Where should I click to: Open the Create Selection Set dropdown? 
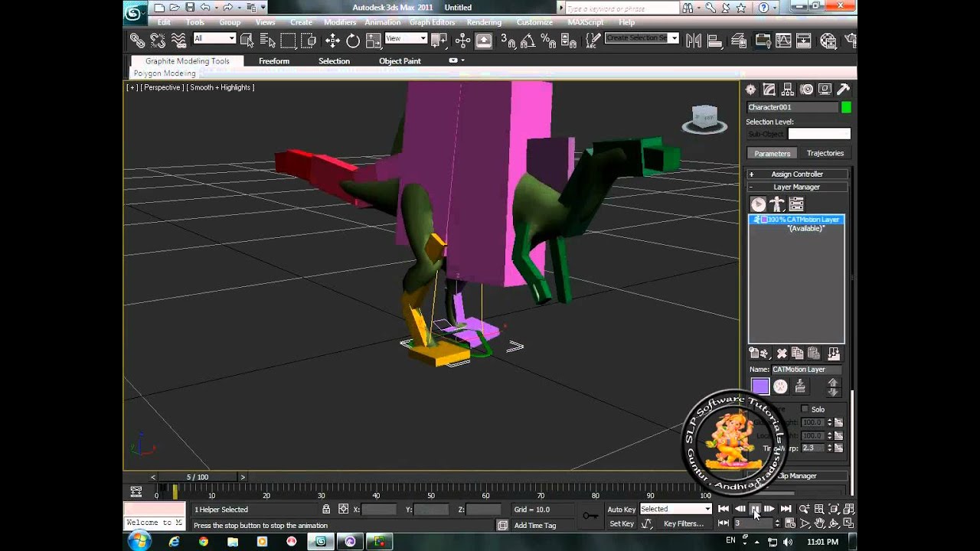coord(642,38)
